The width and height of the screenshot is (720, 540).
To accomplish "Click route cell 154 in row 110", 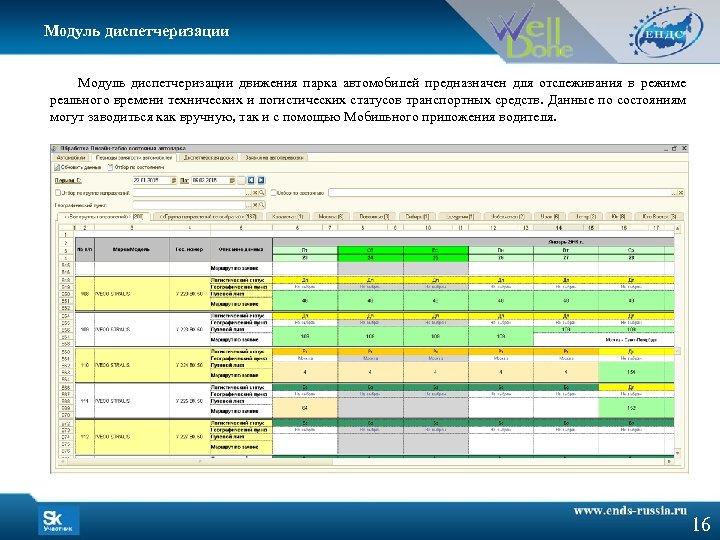I will 631,372.
